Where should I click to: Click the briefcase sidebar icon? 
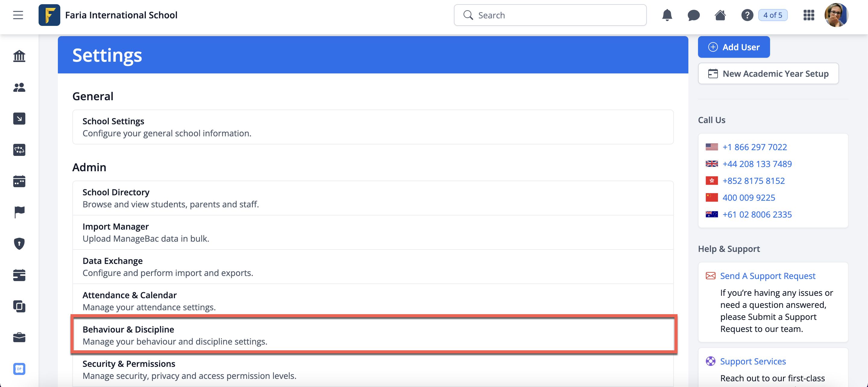[19, 337]
